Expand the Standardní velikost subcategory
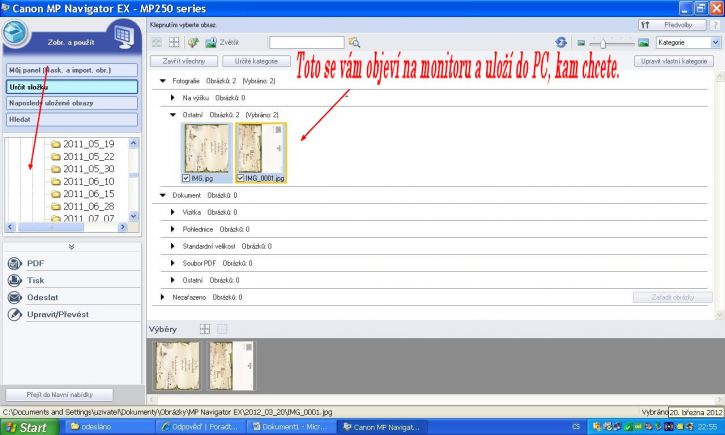725x435 pixels. 172,246
